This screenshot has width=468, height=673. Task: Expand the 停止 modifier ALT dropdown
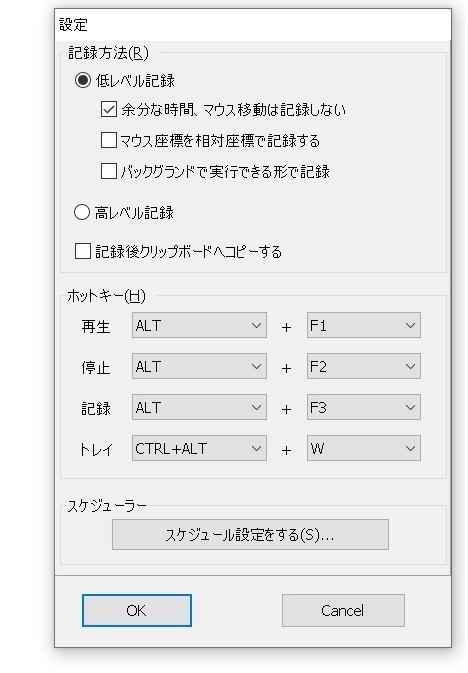click(x=199, y=366)
